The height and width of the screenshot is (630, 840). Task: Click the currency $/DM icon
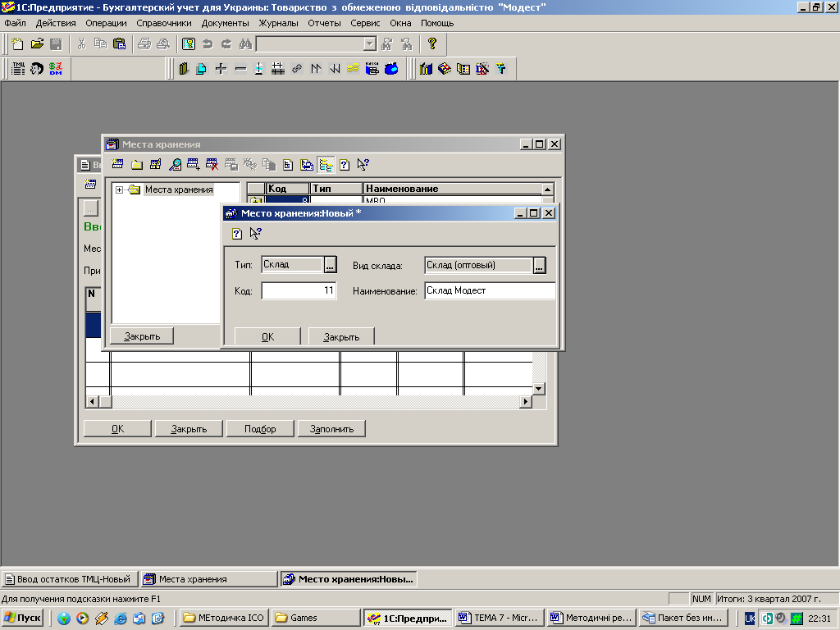pos(56,69)
